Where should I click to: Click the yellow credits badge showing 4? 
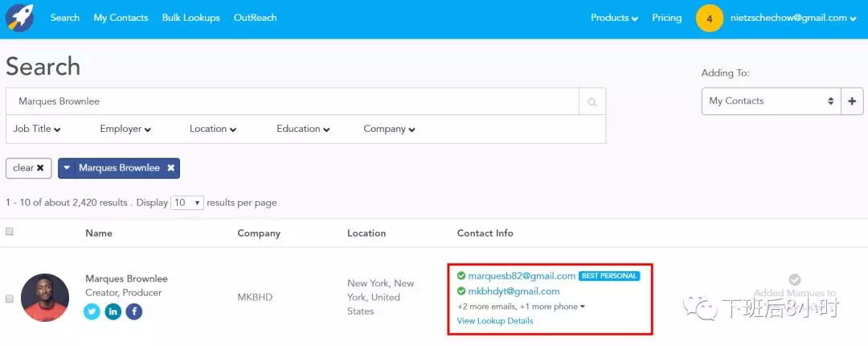pyautogui.click(x=710, y=18)
